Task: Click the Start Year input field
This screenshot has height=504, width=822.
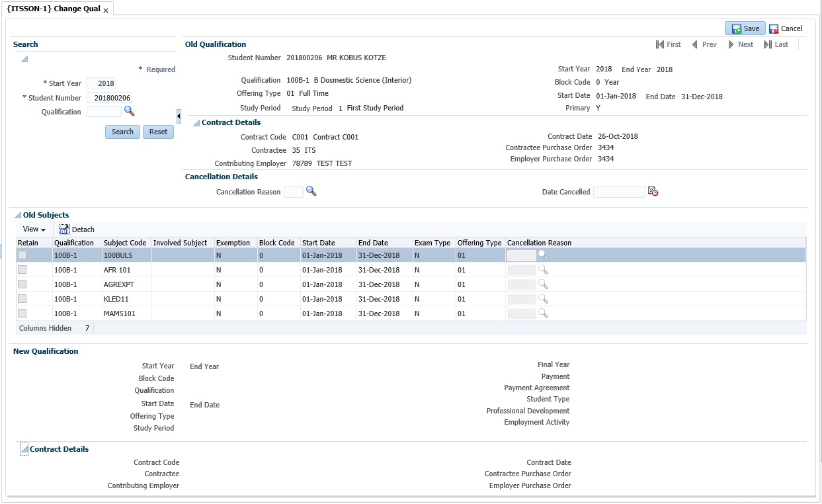Action: click(101, 83)
